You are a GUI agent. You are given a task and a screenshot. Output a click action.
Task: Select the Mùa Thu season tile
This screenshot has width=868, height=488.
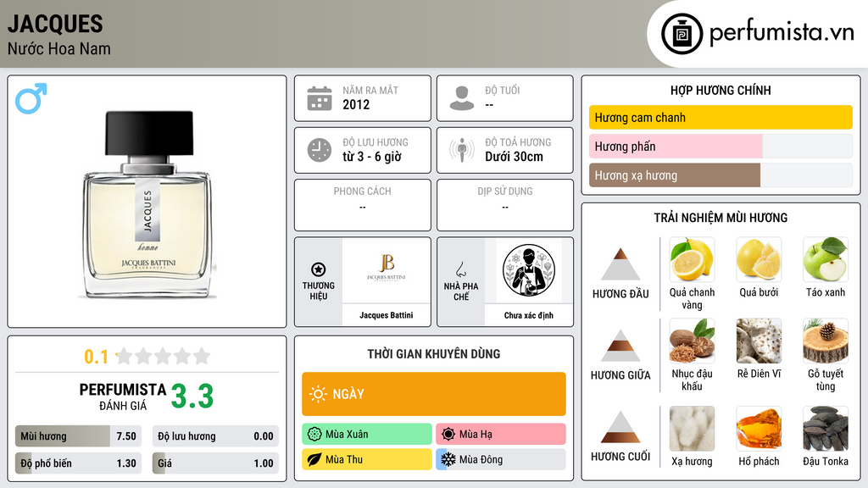(367, 459)
